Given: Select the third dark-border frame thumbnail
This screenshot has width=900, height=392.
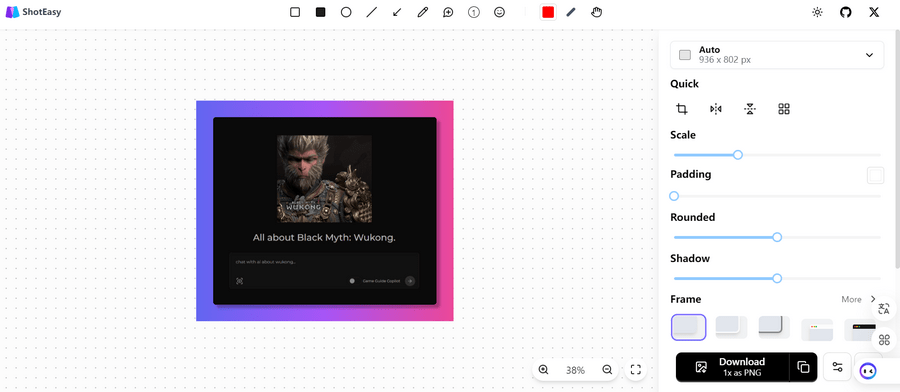Looking at the screenshot, I should coord(774,327).
